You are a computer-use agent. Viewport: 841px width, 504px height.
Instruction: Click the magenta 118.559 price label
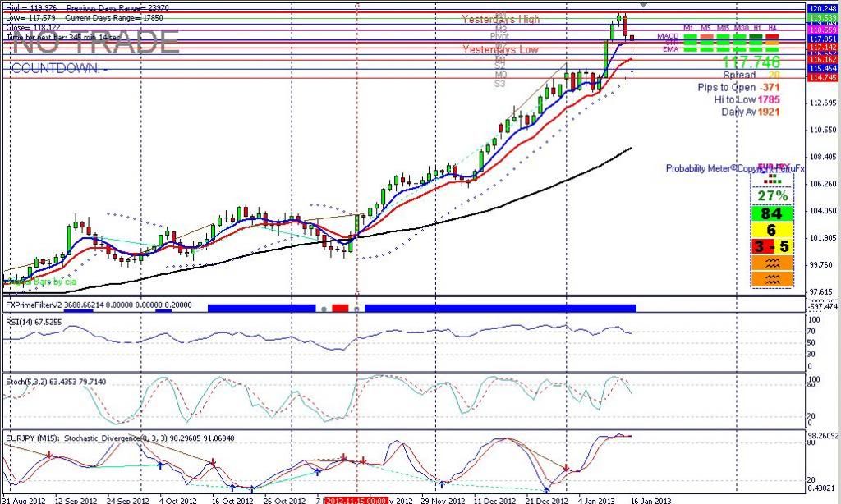coord(824,28)
